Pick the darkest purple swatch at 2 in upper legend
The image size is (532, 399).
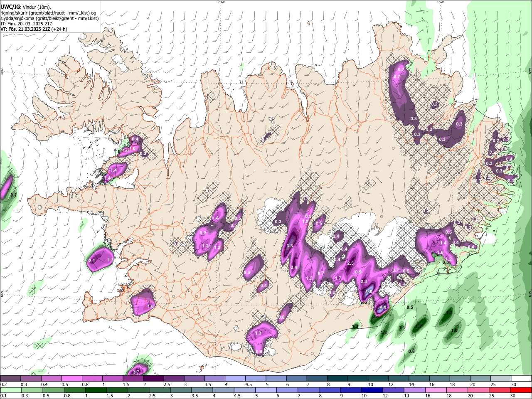pos(153,378)
